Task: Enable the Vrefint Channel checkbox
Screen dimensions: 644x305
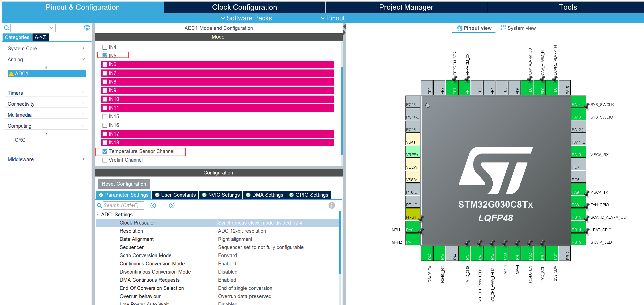Action: coord(105,160)
